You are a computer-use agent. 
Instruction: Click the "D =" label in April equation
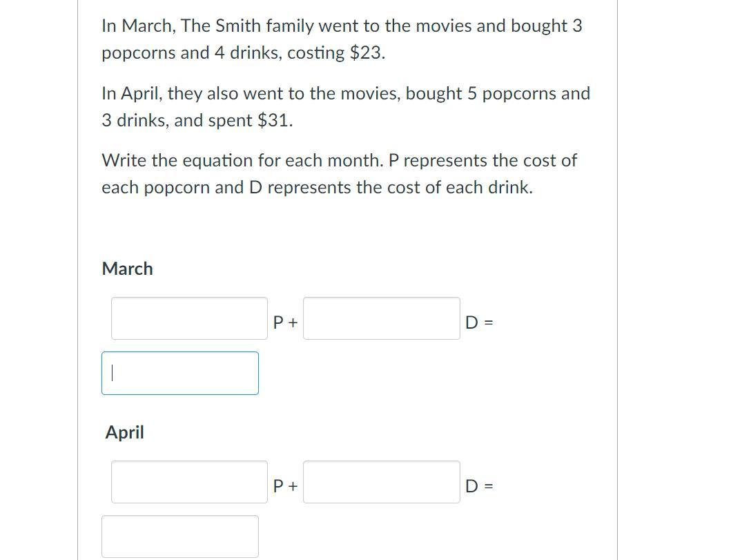[x=478, y=486]
